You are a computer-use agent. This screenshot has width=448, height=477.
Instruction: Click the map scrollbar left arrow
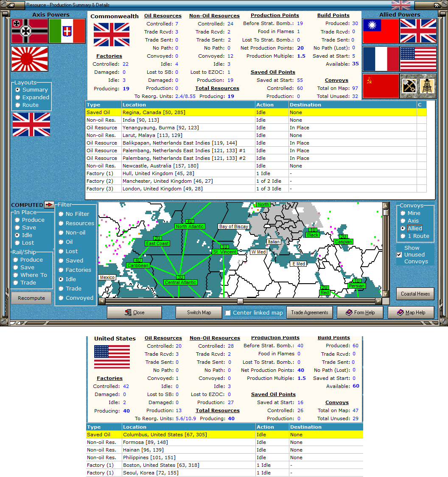point(102,301)
